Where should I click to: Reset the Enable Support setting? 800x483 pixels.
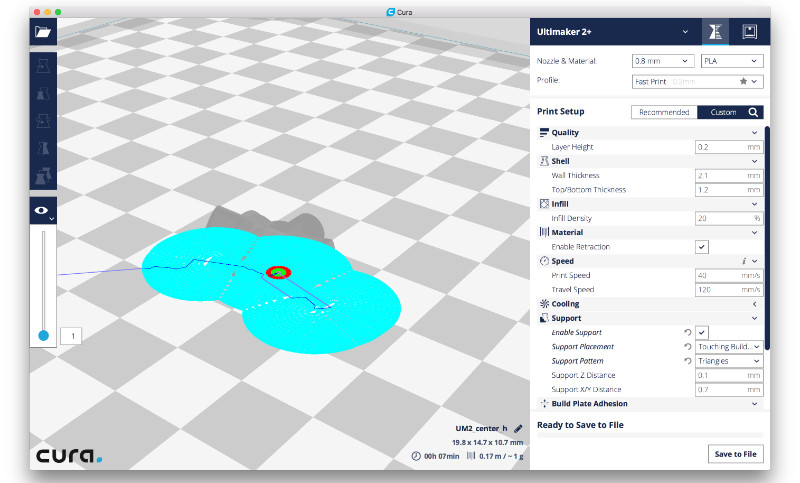(x=688, y=332)
